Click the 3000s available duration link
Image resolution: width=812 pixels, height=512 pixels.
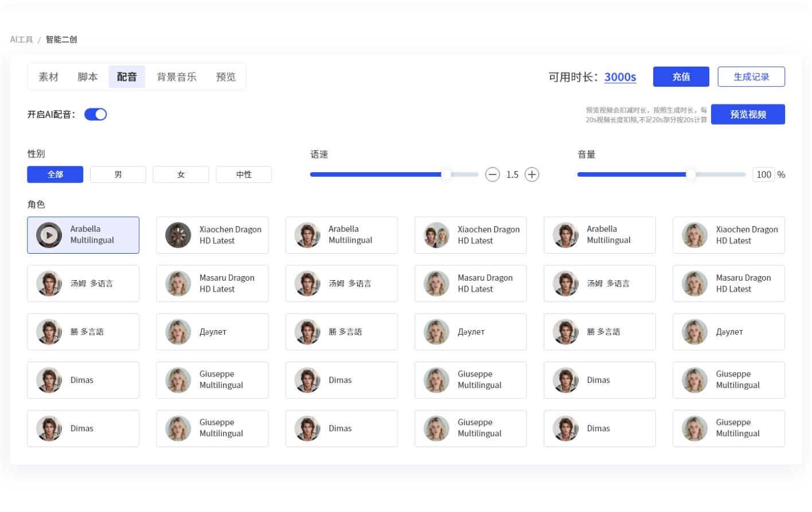click(x=620, y=77)
